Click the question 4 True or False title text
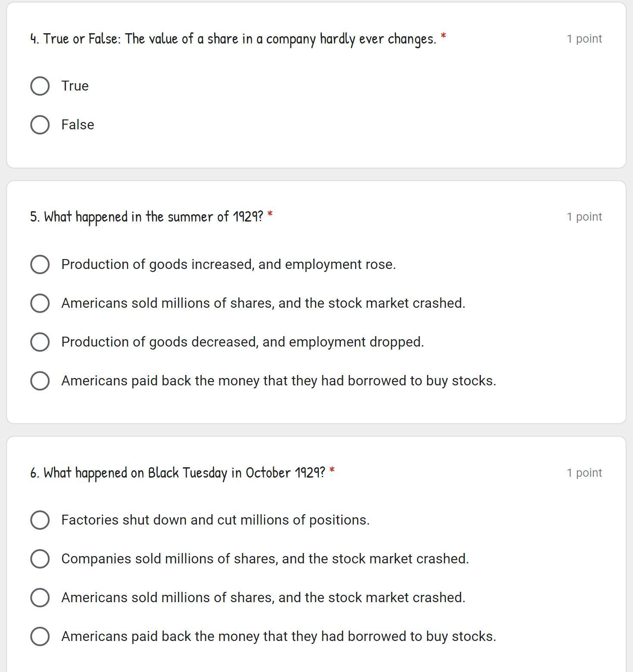 pos(233,39)
